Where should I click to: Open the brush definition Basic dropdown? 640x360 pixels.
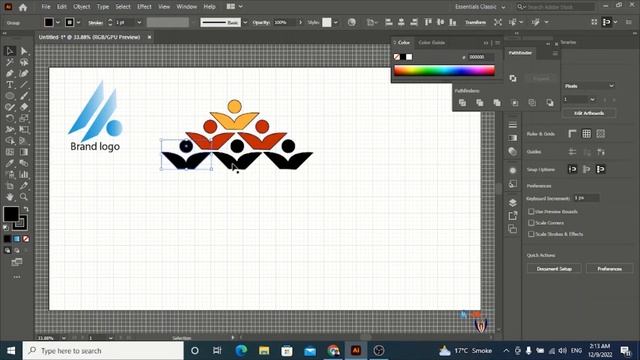(x=245, y=22)
